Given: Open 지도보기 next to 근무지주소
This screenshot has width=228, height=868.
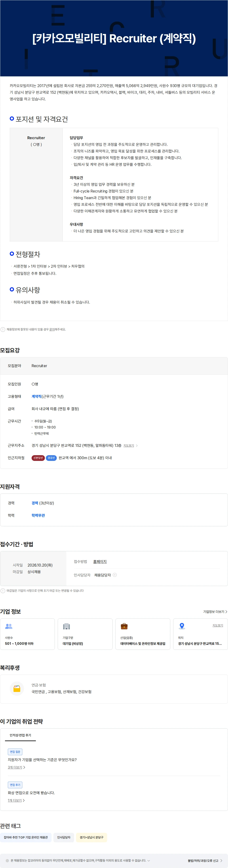Looking at the screenshot, I should tap(128, 445).
